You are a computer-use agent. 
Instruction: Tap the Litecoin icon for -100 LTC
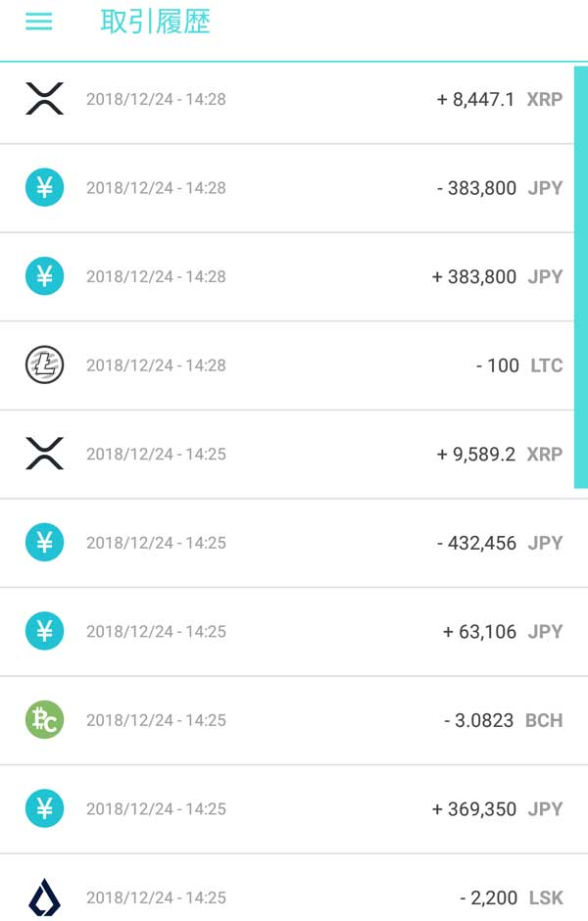pyautogui.click(x=44, y=365)
